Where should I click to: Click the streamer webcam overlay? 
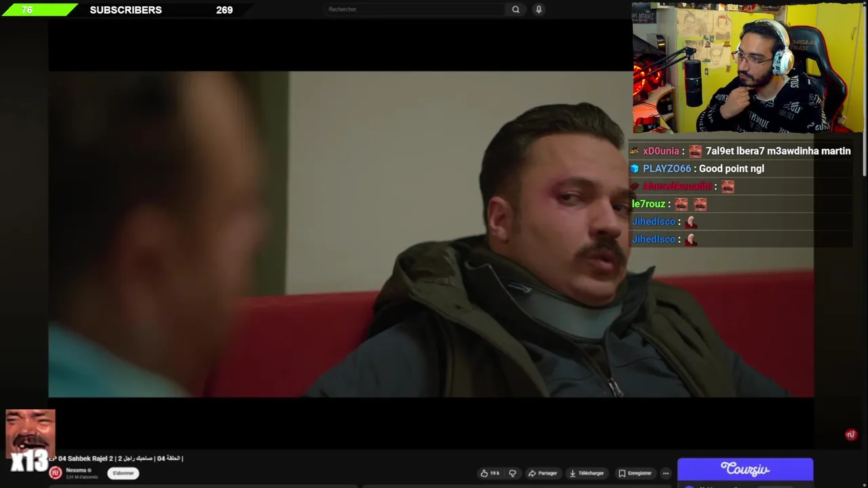coord(749,68)
